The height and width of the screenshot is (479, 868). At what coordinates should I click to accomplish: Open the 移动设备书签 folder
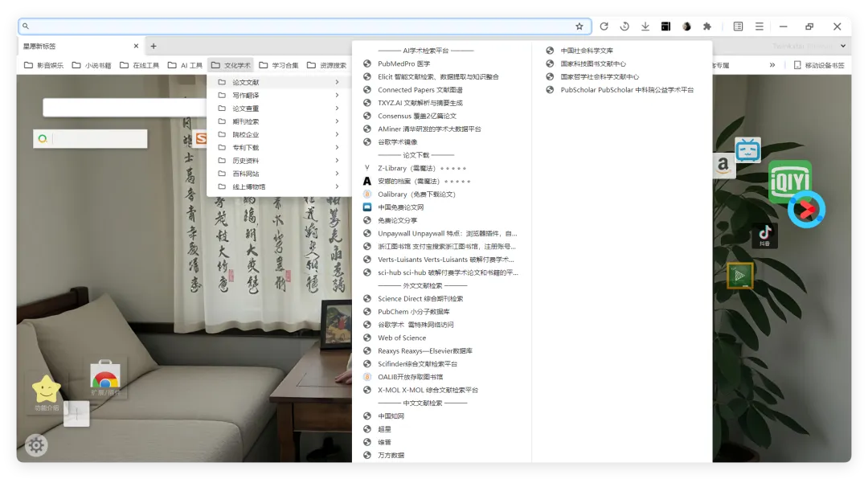(819, 65)
